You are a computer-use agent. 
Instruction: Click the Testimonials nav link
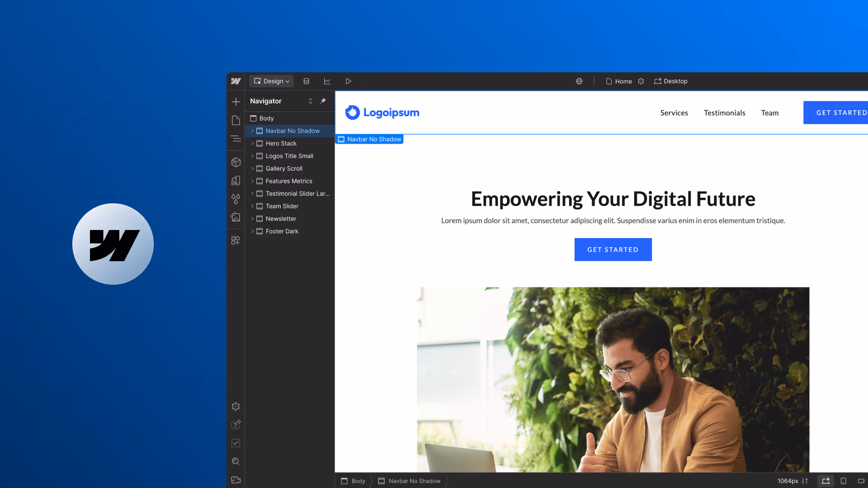(x=724, y=113)
